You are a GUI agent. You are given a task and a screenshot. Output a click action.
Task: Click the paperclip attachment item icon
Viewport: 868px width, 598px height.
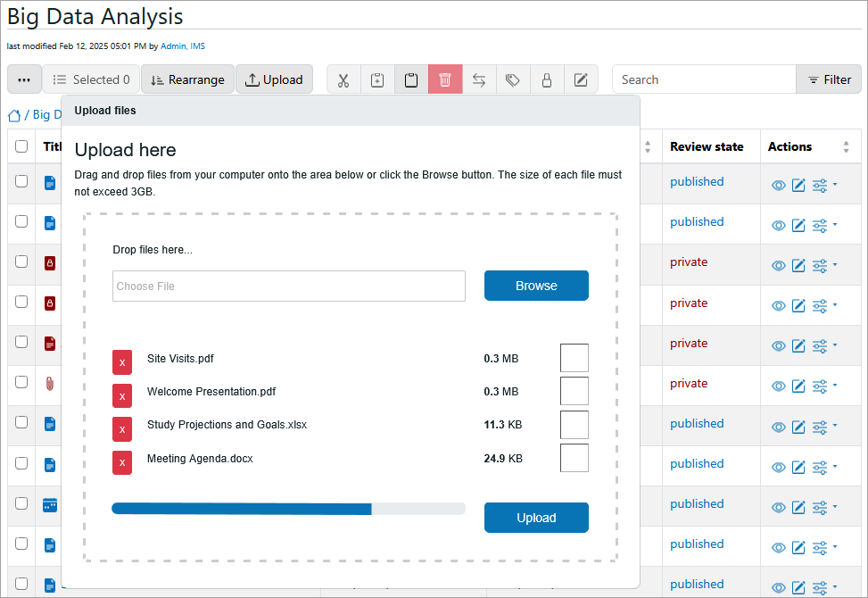pos(50,383)
